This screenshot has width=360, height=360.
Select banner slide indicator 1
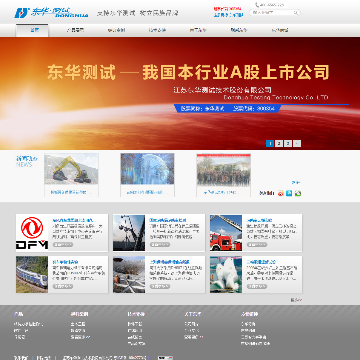pos(270,143)
